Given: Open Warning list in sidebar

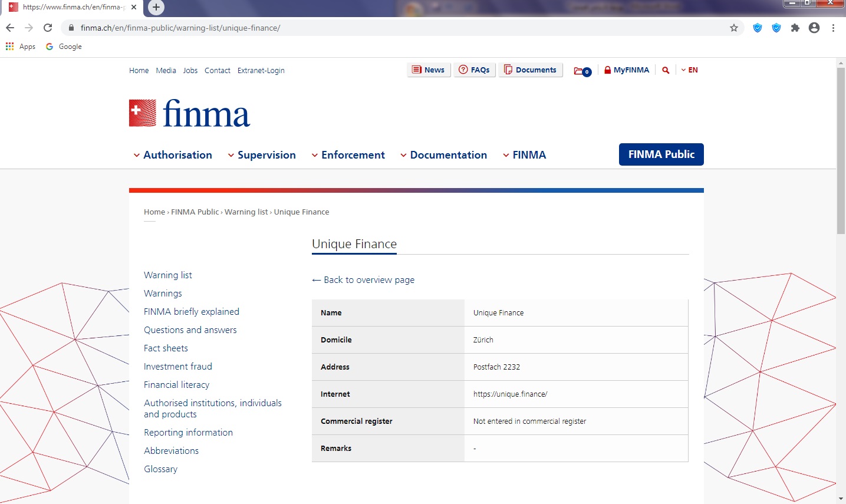Looking at the screenshot, I should (168, 275).
